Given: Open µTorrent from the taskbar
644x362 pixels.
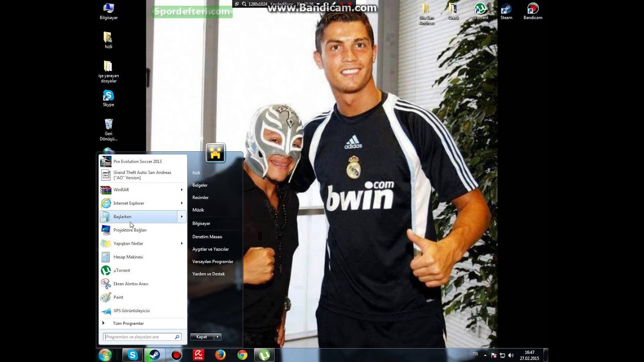Looking at the screenshot, I should tap(264, 355).
